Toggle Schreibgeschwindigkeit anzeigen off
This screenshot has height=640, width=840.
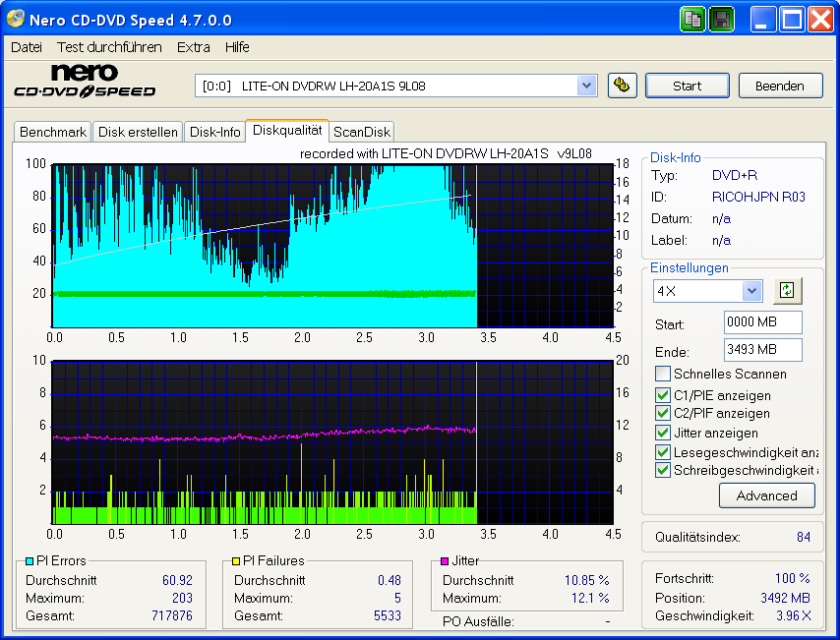[x=663, y=470]
